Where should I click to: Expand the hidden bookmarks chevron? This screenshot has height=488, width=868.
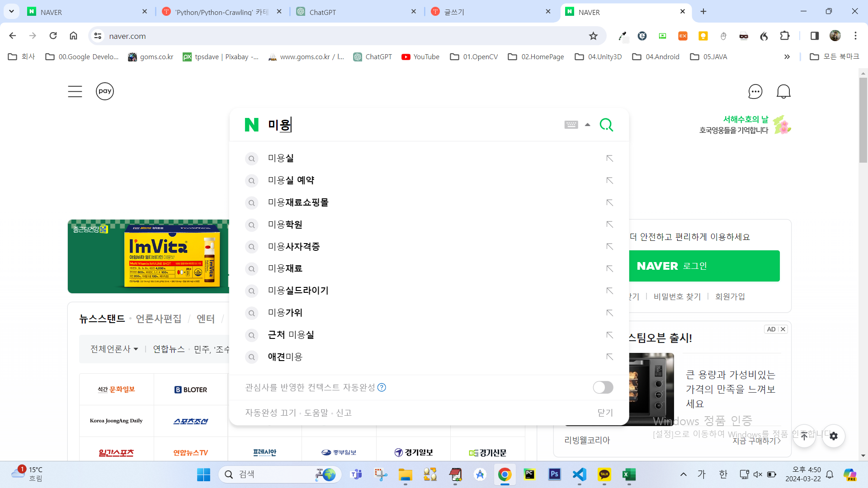[787, 57]
